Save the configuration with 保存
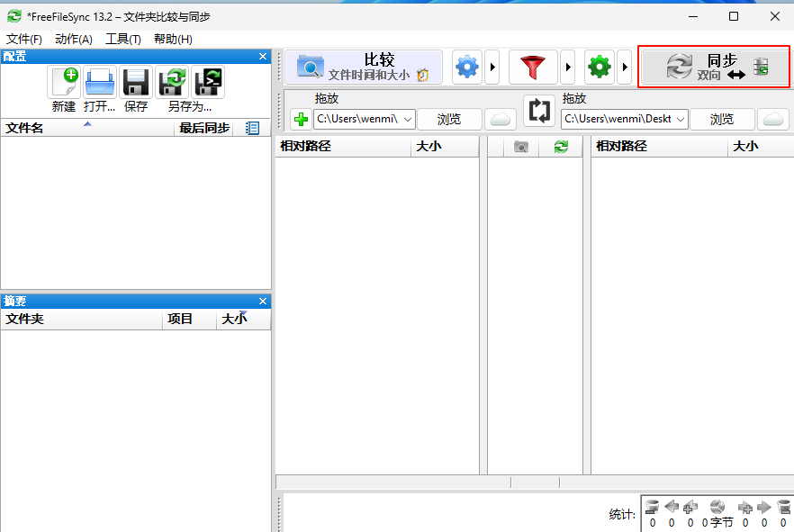 [136, 82]
